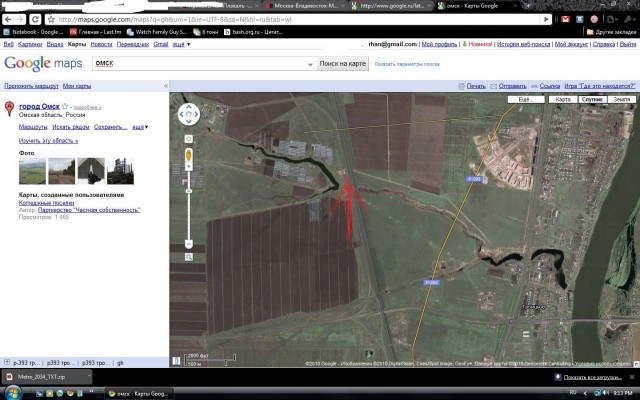
Task: Pan the map down with the south arrow
Action: 189,121
